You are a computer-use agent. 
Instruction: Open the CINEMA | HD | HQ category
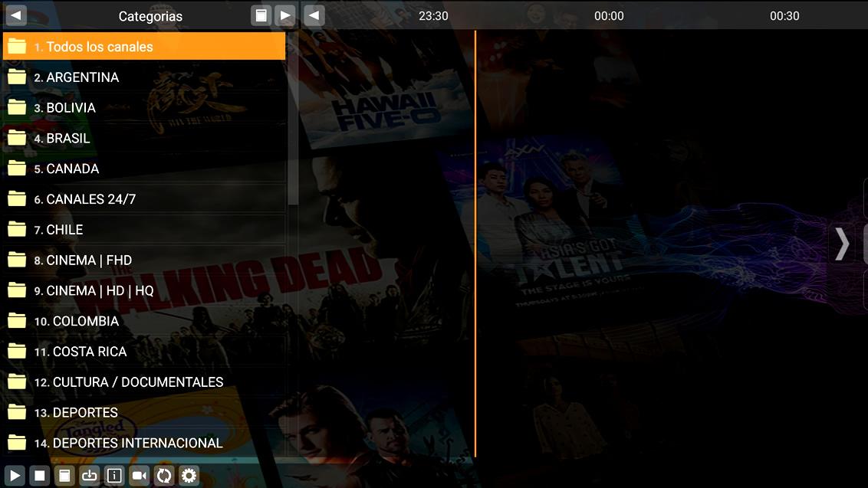pos(144,290)
